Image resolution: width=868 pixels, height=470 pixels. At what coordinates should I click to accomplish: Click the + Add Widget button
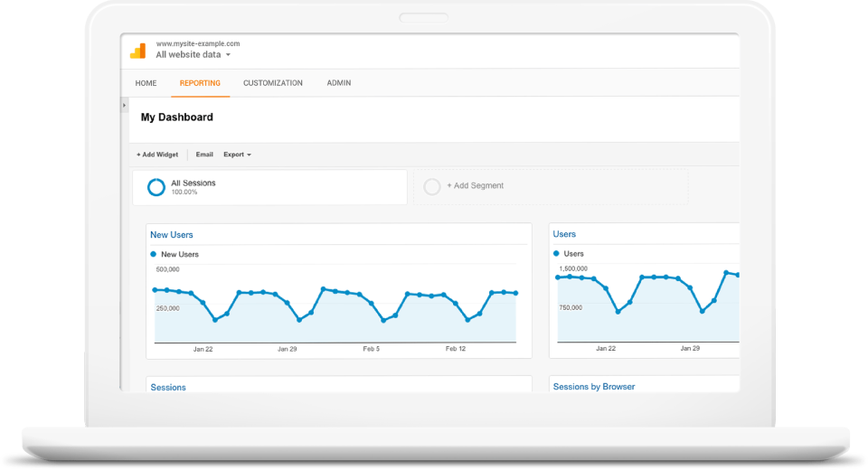point(157,155)
